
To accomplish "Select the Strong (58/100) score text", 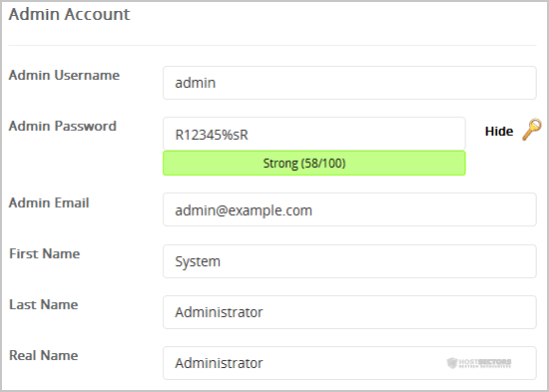I will coord(304,164).
